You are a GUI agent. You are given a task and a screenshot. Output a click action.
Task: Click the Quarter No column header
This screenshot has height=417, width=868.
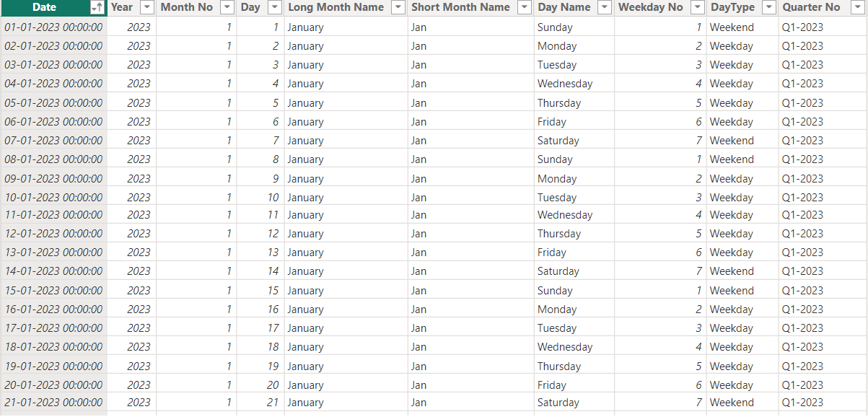coord(811,7)
